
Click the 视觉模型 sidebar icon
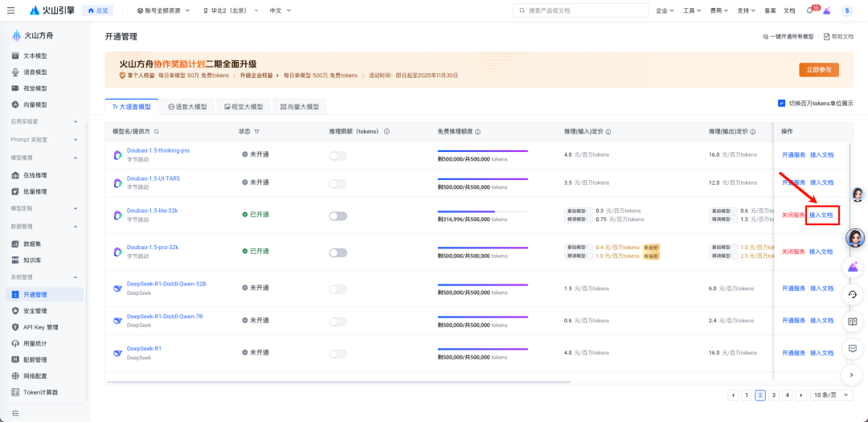[x=15, y=88]
